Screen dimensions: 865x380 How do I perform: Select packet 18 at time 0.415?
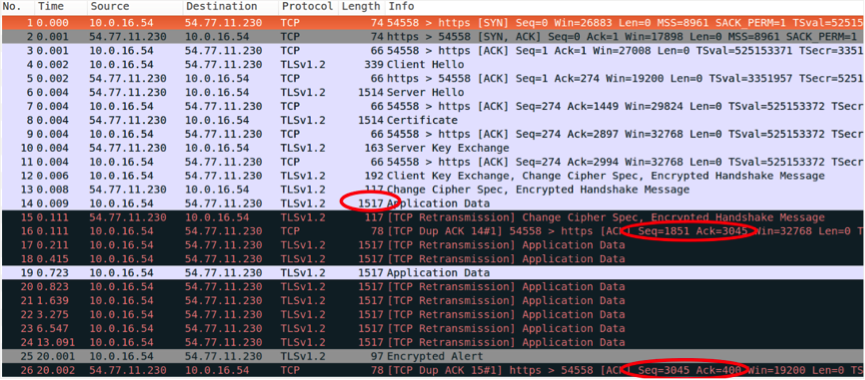tap(432, 259)
